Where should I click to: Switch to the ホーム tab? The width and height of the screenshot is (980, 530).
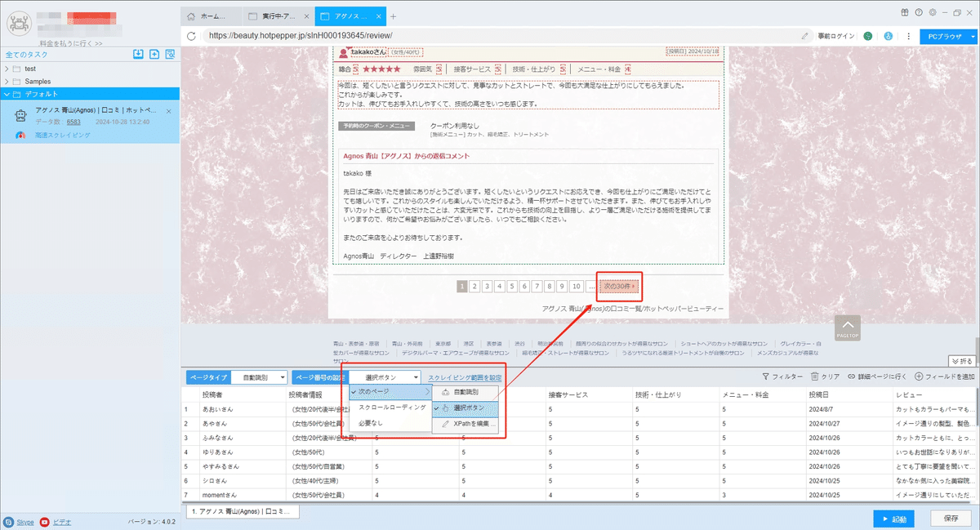[211, 16]
